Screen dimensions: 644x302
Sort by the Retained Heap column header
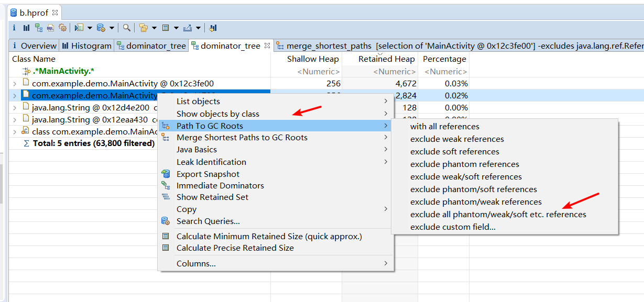(386, 59)
